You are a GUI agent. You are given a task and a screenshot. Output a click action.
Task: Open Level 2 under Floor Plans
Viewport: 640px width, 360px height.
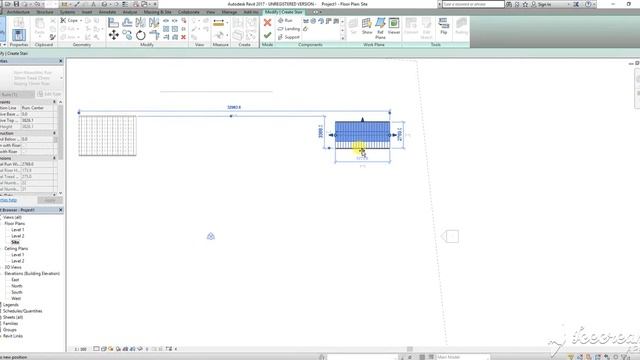18,236
